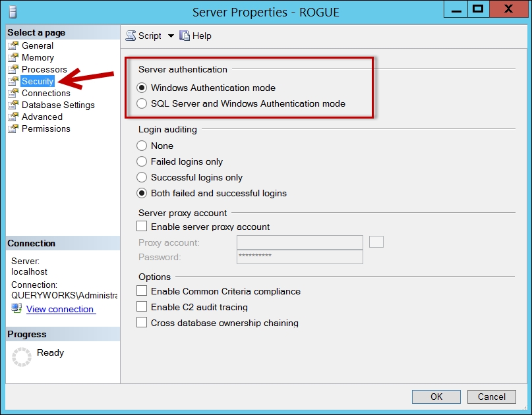Enable C2 audit tracing checkbox

pos(142,306)
